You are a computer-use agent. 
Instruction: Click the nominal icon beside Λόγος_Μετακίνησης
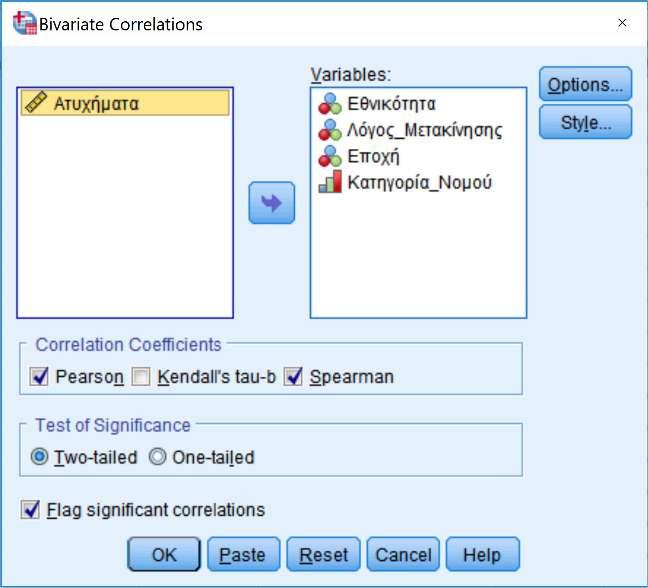(330, 130)
